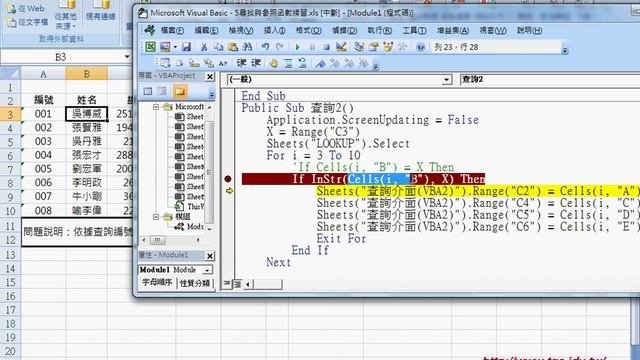Open the 編輯(E) menu
The height and width of the screenshot is (360, 640).
coord(206,30)
